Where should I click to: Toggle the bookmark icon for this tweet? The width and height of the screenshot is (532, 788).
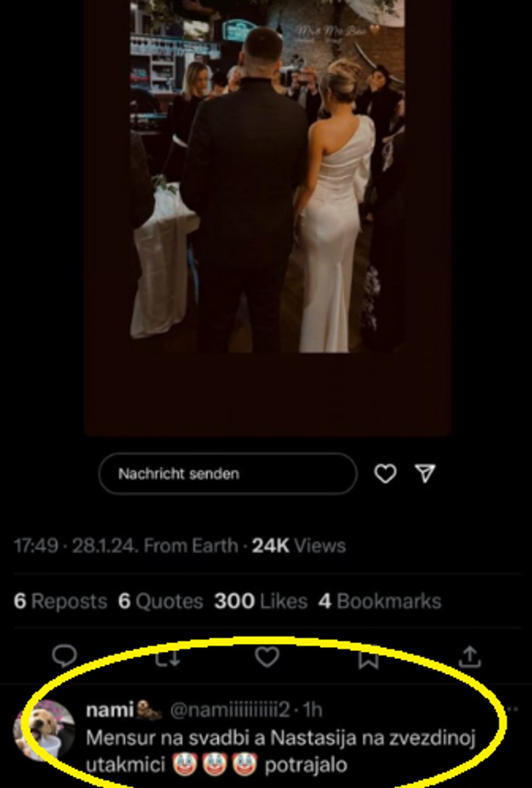(368, 657)
